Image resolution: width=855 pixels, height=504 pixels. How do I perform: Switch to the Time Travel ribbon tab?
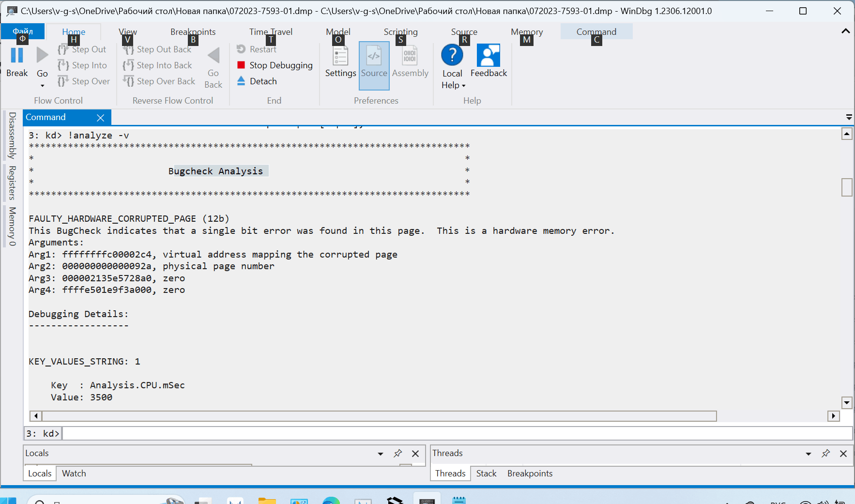coord(271,32)
